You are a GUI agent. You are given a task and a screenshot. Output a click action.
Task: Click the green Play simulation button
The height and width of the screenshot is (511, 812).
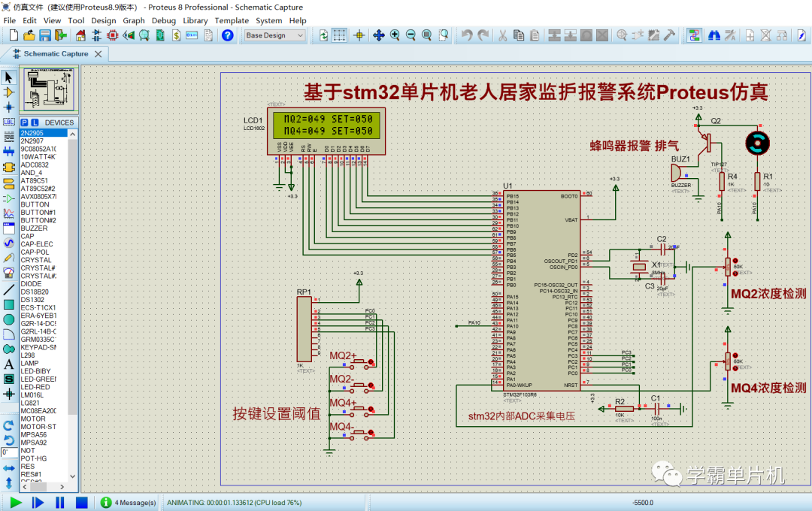click(16, 502)
